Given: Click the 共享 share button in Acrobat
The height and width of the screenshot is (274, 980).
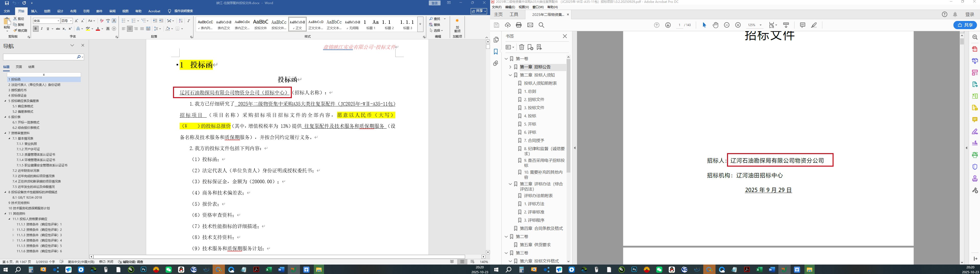Looking at the screenshot, I should pos(965,25).
